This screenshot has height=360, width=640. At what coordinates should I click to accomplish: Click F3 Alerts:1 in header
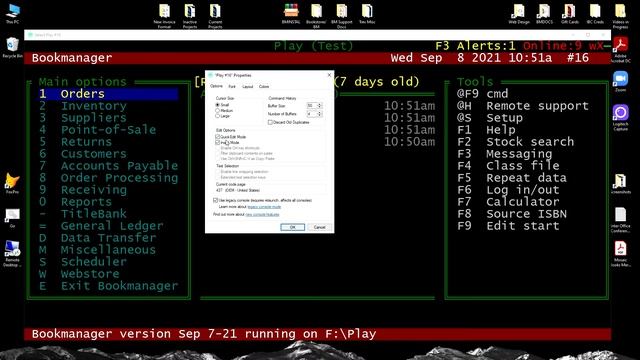pos(476,46)
